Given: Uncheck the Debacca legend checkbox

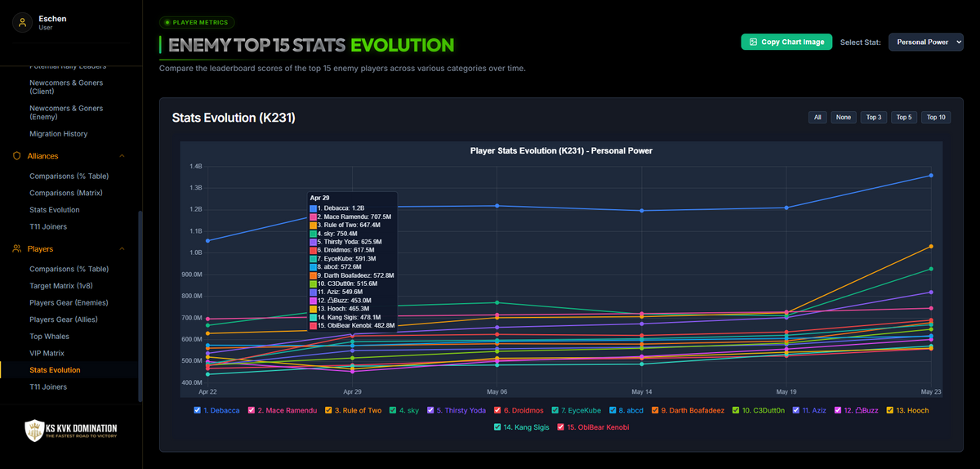Looking at the screenshot, I should [x=198, y=410].
